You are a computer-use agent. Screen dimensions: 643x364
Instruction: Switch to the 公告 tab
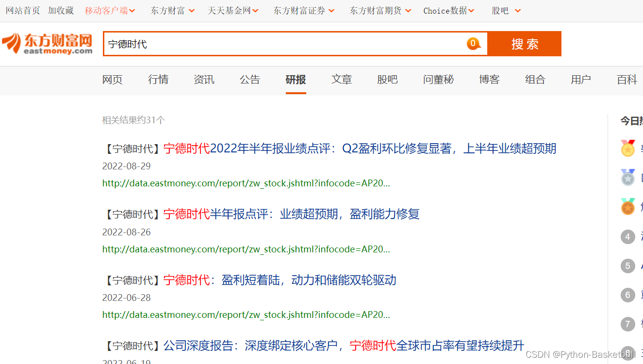pyautogui.click(x=250, y=80)
